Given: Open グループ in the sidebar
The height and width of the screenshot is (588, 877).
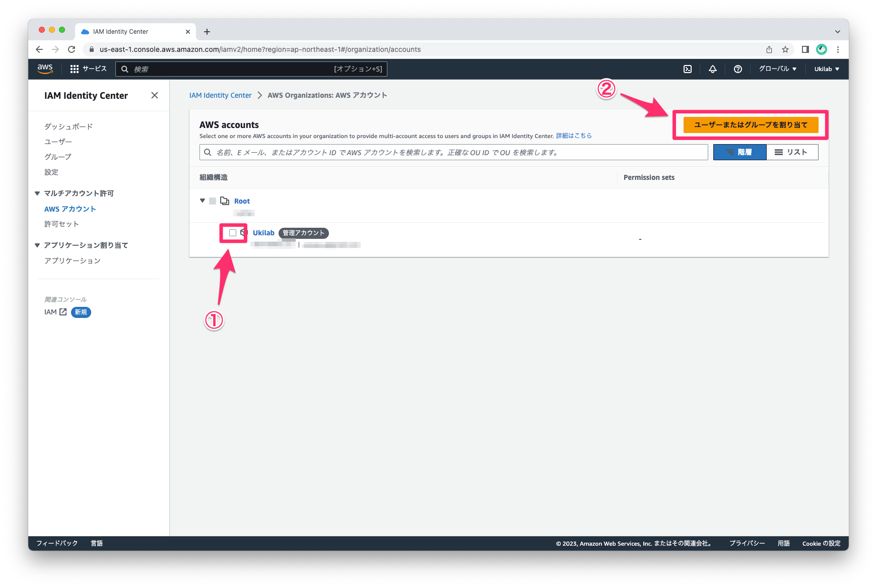Looking at the screenshot, I should (x=58, y=157).
